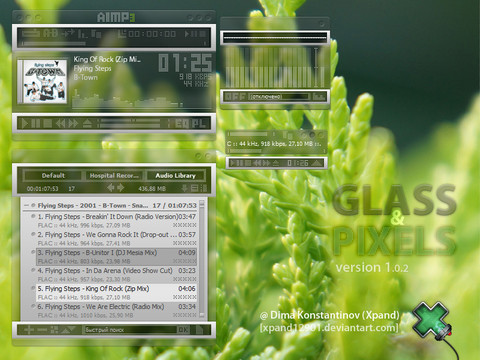Skip to the next track in main player
Image resolution: width=480 pixels, height=360 pixels.
73,124
